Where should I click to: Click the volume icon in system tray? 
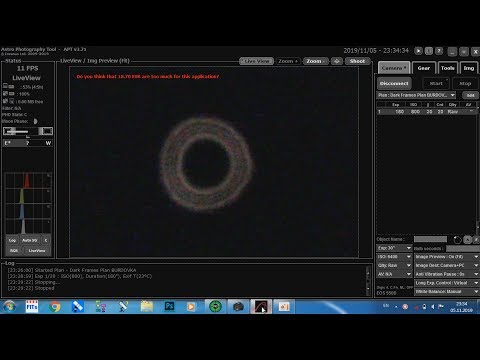[x=433, y=307]
